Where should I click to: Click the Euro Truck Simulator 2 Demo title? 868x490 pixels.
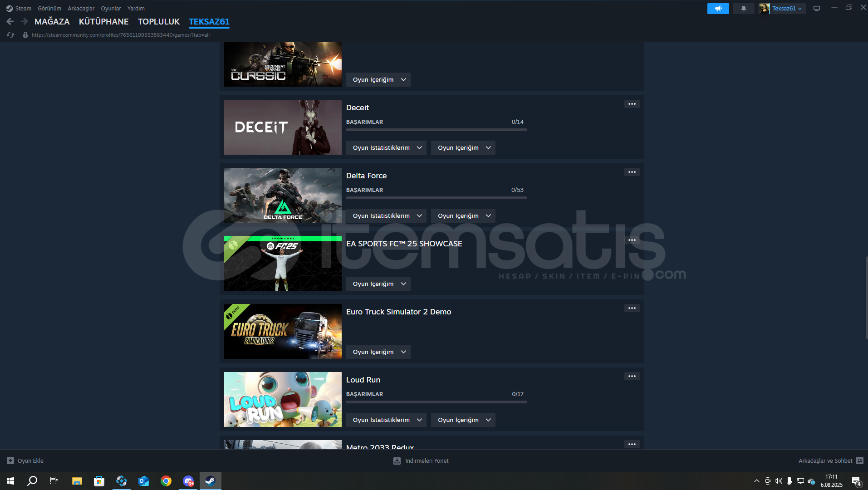pyautogui.click(x=399, y=312)
